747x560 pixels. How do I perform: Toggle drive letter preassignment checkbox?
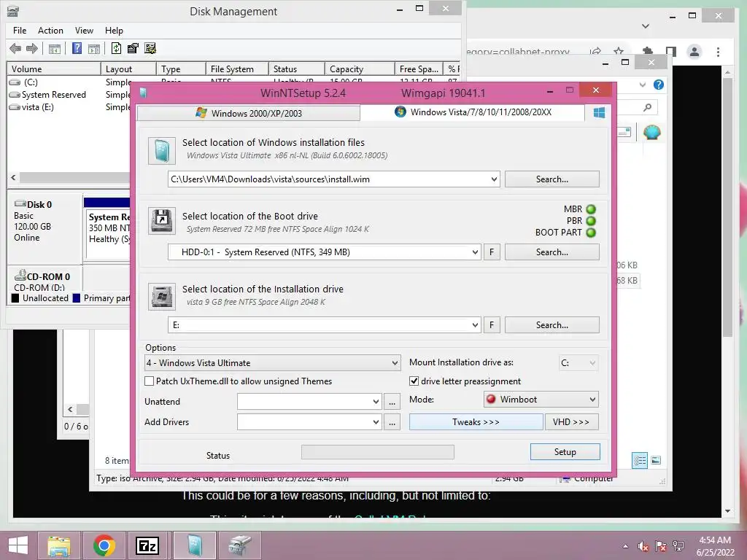(x=414, y=381)
